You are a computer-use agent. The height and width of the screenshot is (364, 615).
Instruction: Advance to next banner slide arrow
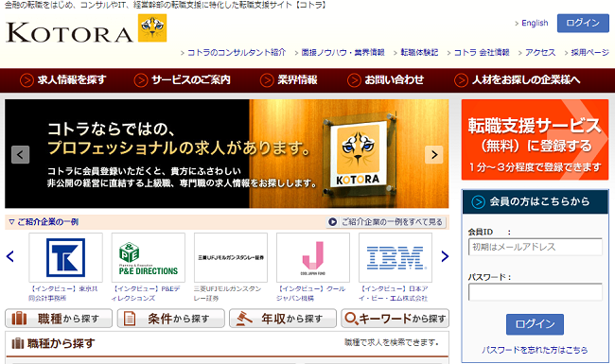point(433,154)
